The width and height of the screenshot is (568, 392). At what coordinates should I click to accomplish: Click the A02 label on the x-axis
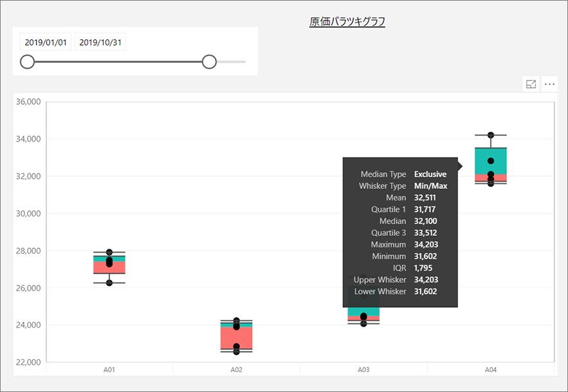click(x=236, y=370)
